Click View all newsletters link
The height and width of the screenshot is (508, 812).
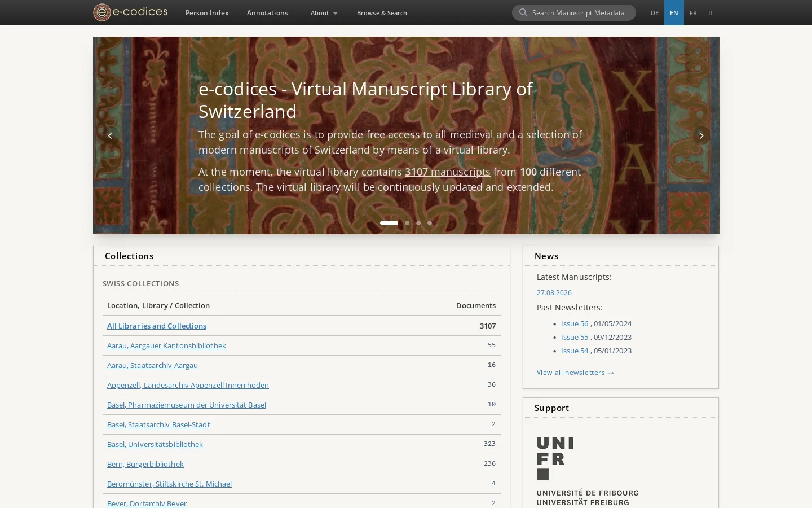[576, 372]
